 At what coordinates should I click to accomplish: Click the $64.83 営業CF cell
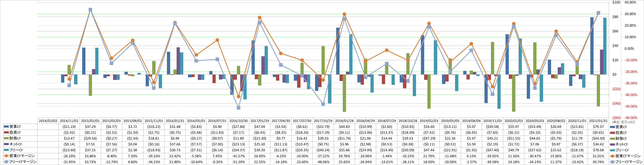[344, 127]
